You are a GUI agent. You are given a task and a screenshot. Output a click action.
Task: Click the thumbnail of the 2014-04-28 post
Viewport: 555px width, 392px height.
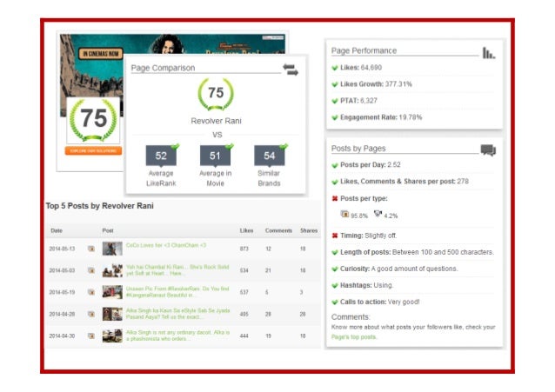pyautogui.click(x=112, y=314)
